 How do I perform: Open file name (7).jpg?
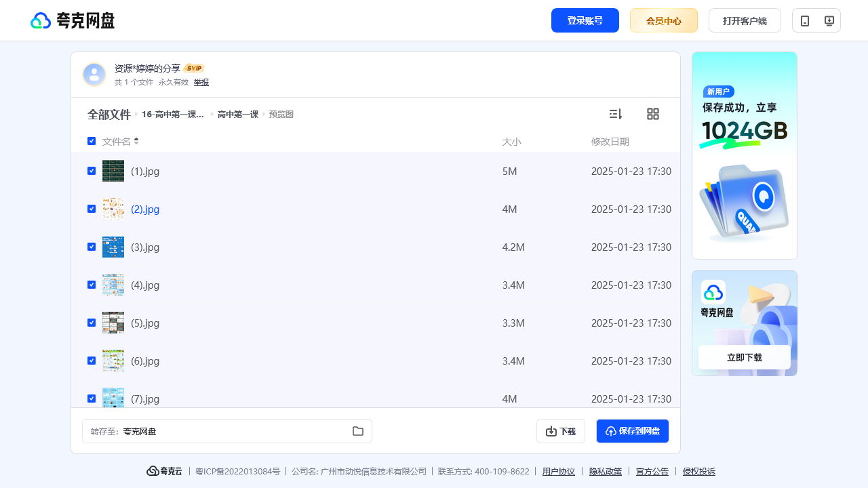click(145, 399)
